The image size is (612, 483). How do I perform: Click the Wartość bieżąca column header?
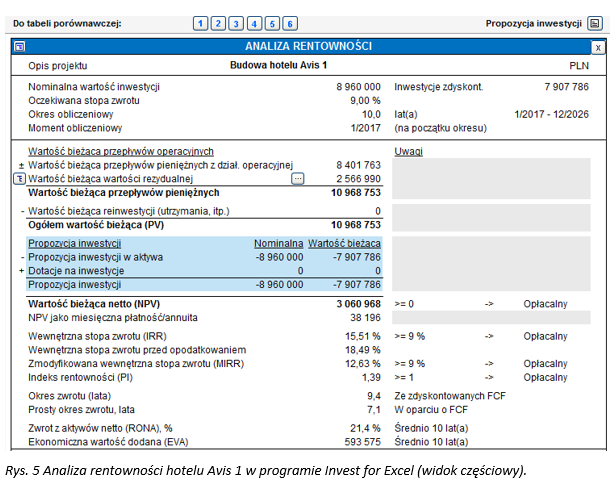(x=344, y=243)
